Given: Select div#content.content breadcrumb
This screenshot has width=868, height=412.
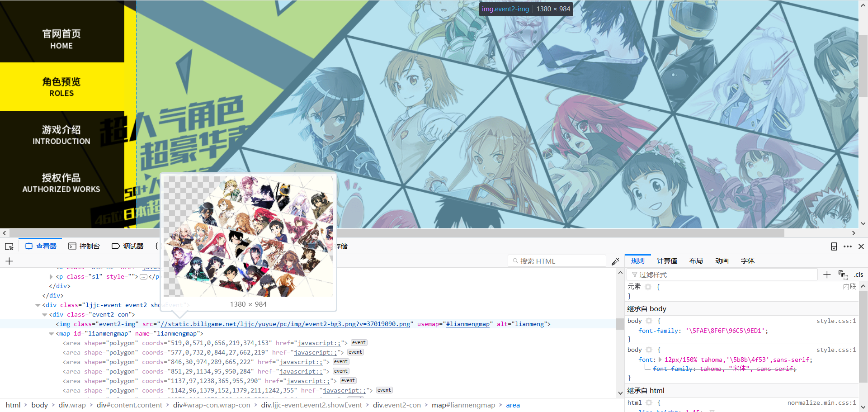Looking at the screenshot, I should pos(129,405).
